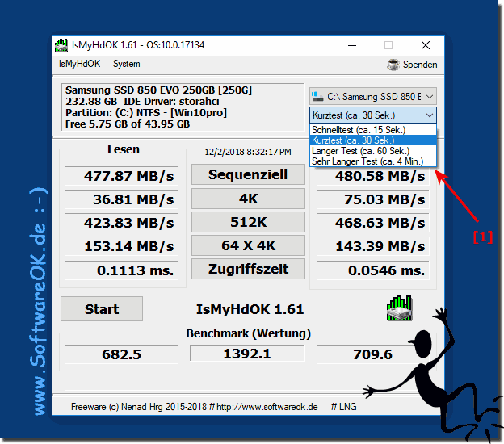Click the 682.5 benchmark score
Viewport: 504px width, 444px height.
121,354
